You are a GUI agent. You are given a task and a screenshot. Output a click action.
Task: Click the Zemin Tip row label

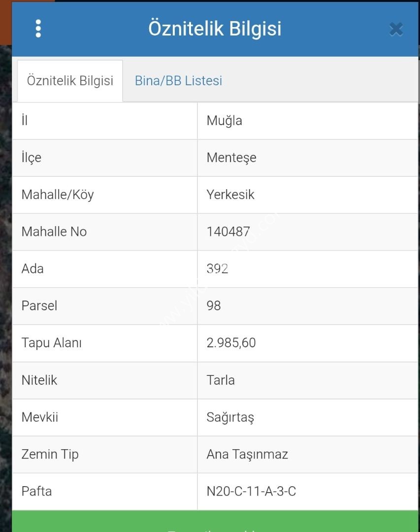pyautogui.click(x=50, y=454)
